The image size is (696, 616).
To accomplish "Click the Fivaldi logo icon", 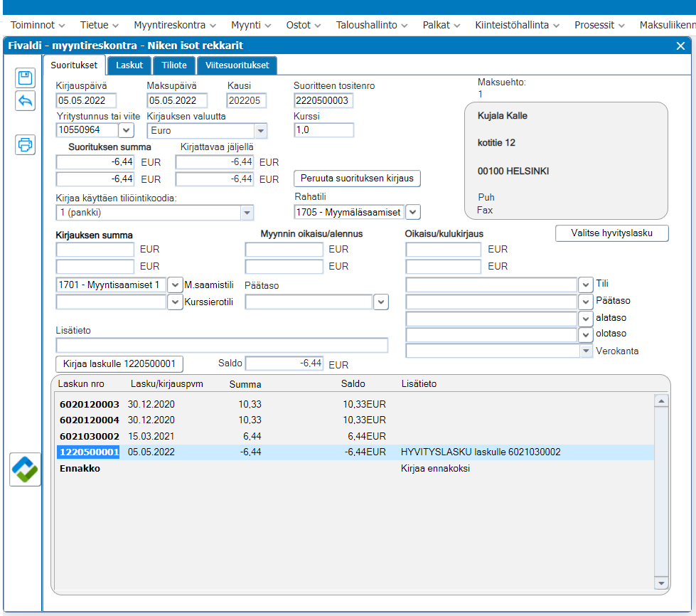I will click(25, 469).
